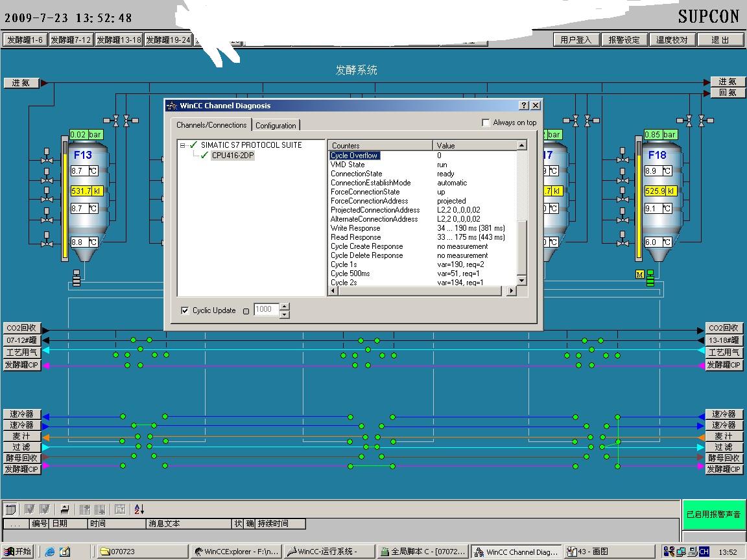
Task: Open the 发酵罐1-6 screen tab
Action: [x=25, y=40]
